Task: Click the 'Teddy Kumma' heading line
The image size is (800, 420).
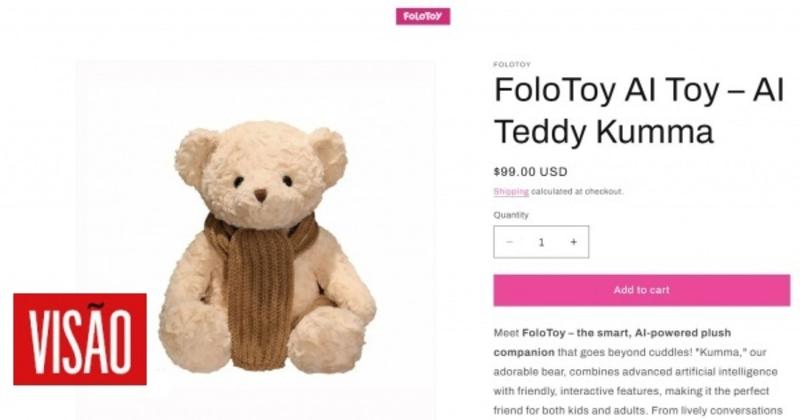Action: click(x=603, y=131)
